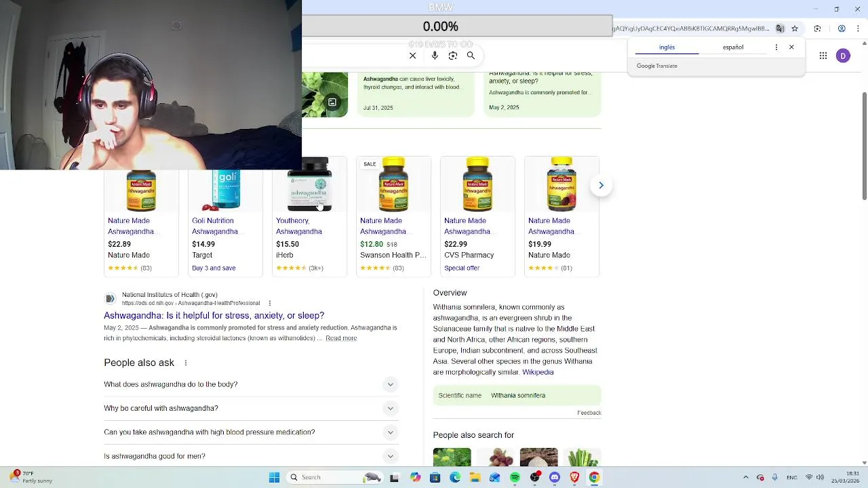
Task: Open the Wikipedia link in Overview
Action: [x=538, y=372]
